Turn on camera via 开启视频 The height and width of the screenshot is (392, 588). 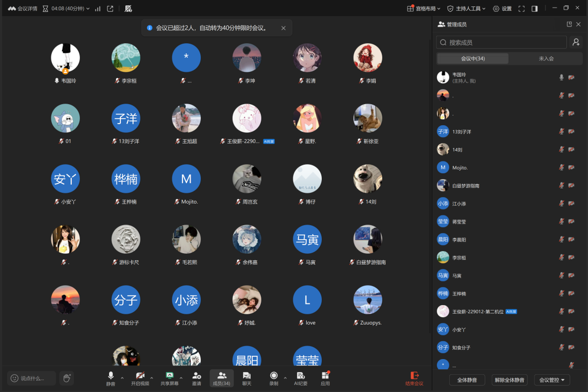point(140,376)
